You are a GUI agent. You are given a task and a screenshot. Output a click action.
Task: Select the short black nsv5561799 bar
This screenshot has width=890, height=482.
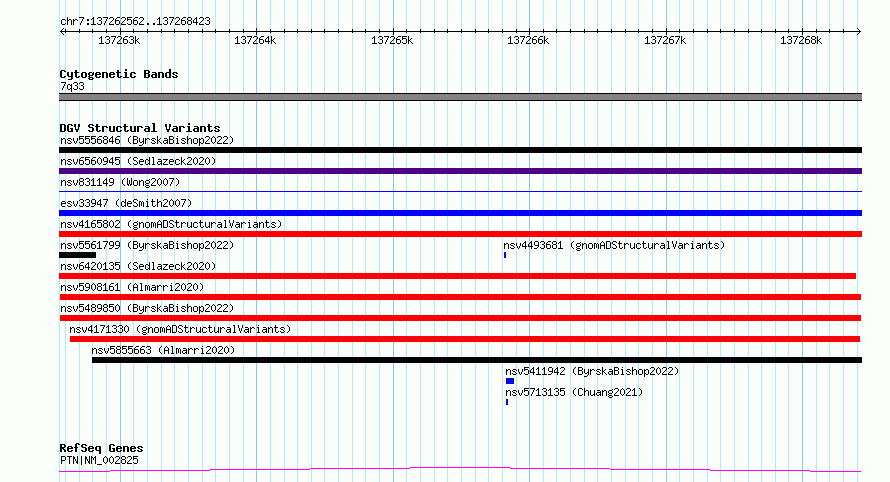[x=77, y=255]
